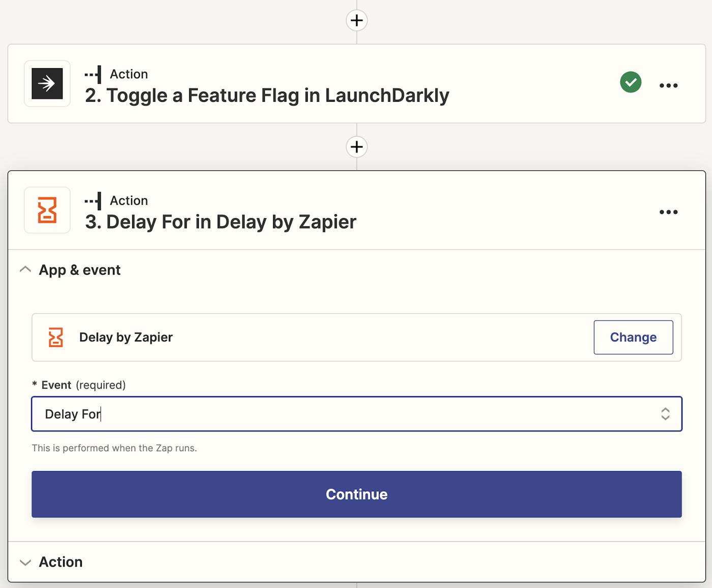Click the Action section heading at bottom
This screenshot has width=712, height=588.
click(61, 562)
